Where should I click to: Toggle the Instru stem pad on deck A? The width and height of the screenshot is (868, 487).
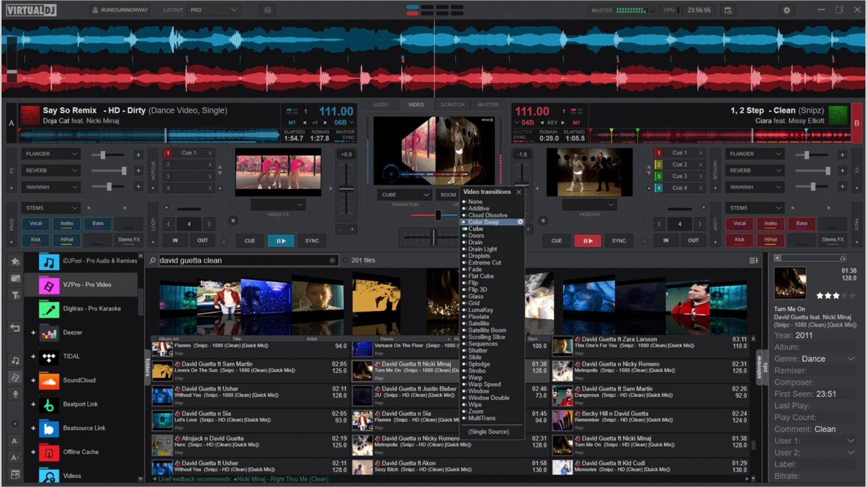[67, 224]
